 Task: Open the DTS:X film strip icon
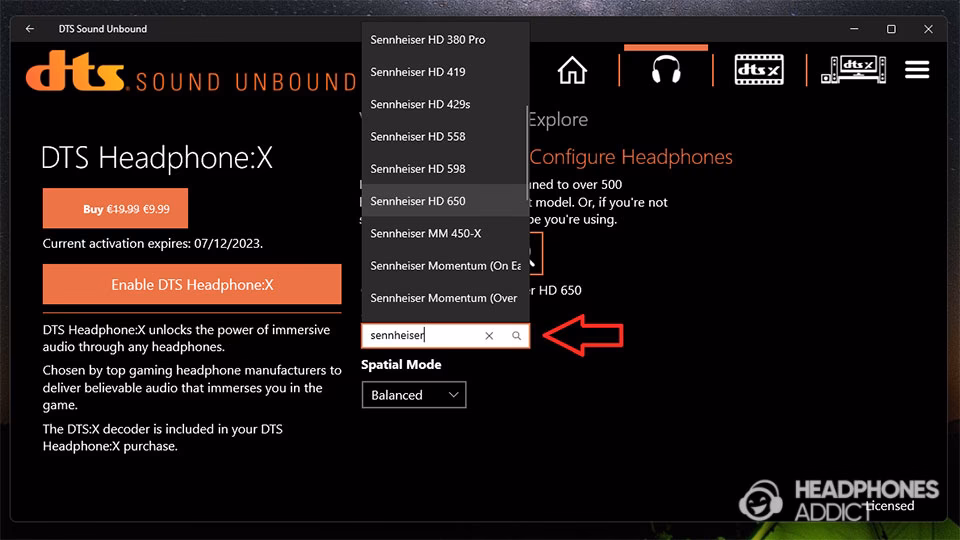(x=759, y=69)
